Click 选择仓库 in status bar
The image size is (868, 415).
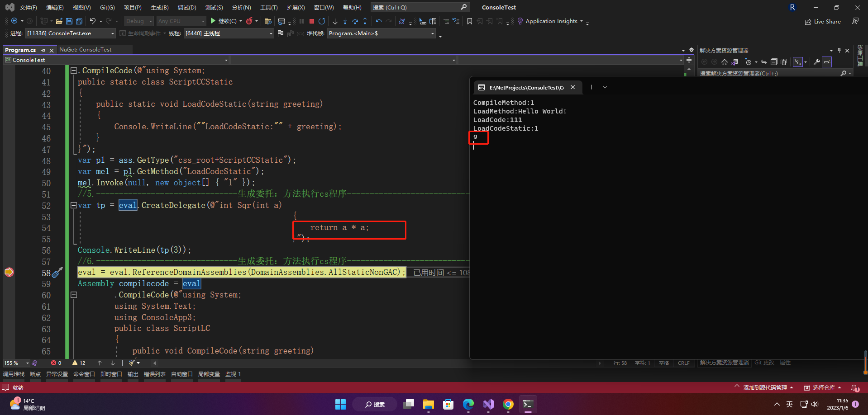(x=822, y=388)
